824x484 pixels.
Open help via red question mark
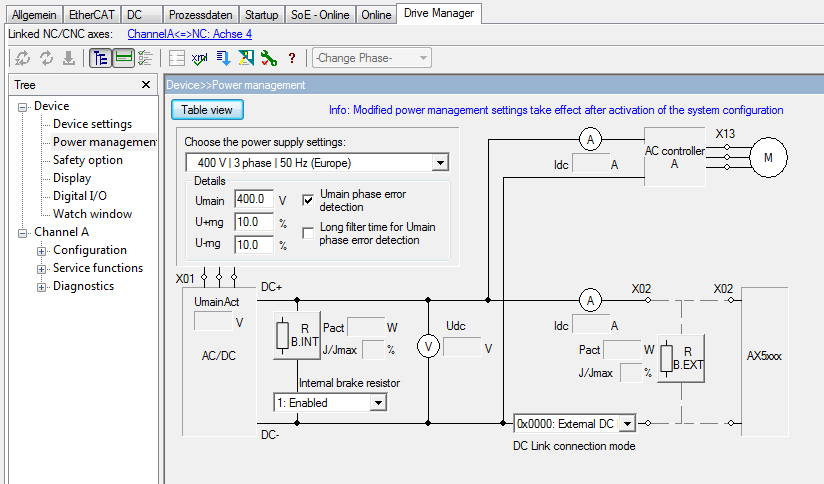click(292, 58)
